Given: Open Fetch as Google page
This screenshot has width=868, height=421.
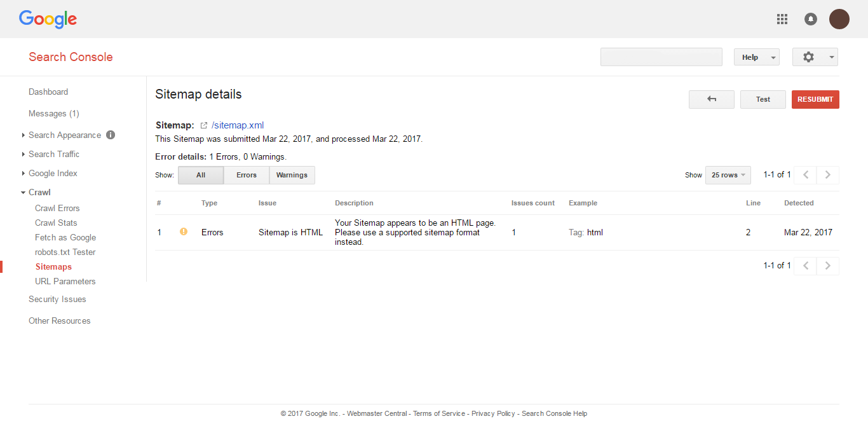Looking at the screenshot, I should coord(65,237).
